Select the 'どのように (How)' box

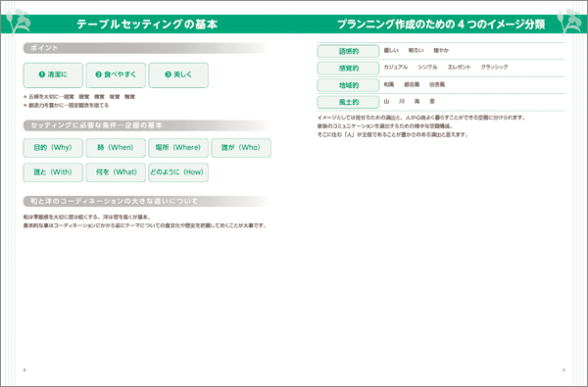[178, 172]
